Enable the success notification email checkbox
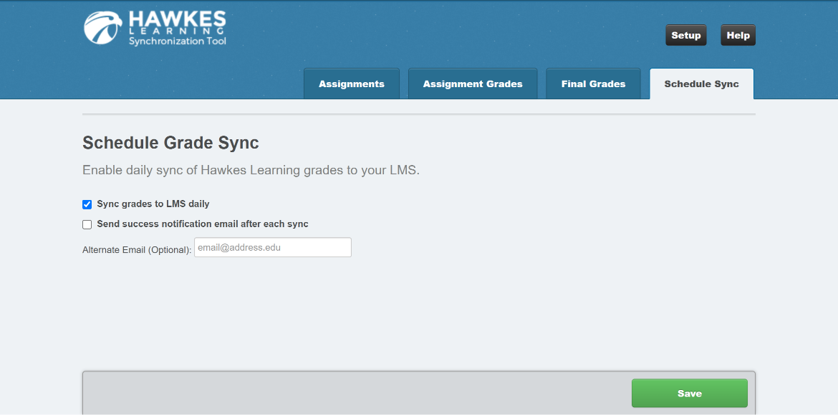838x415 pixels. [x=87, y=225]
